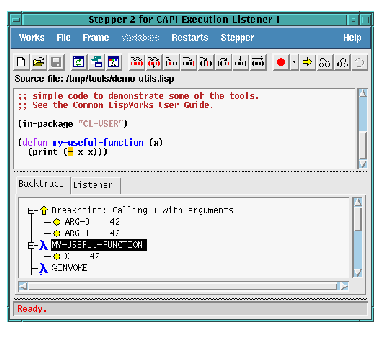Screen dimensions: 383x361
Task: Click the source pane scrollbar down arrow
Action: [362, 164]
